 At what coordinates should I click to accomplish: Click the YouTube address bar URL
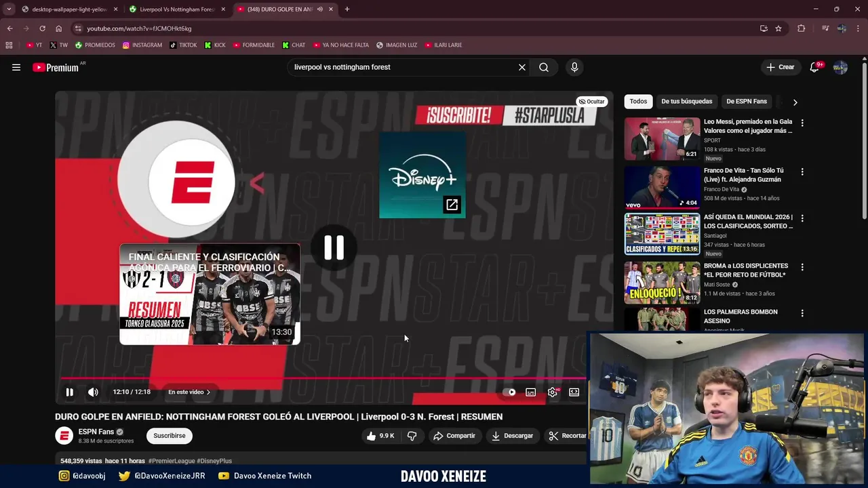[139, 28]
